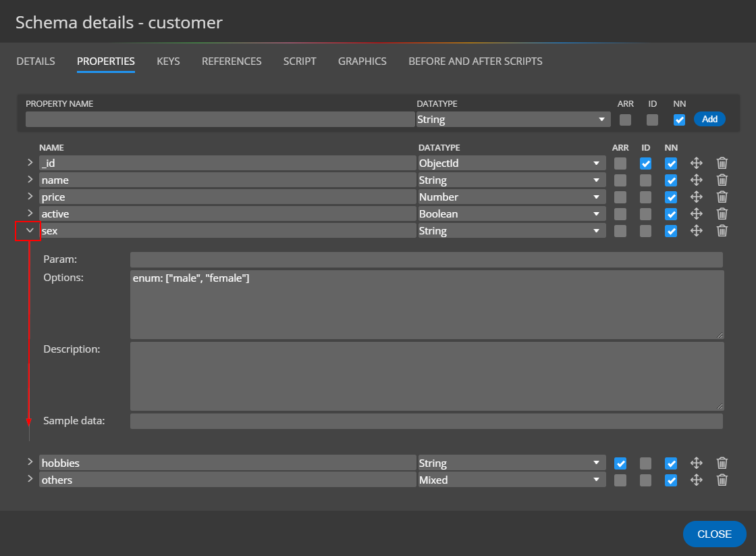
Task: Edit the sex name field
Action: [x=227, y=230]
